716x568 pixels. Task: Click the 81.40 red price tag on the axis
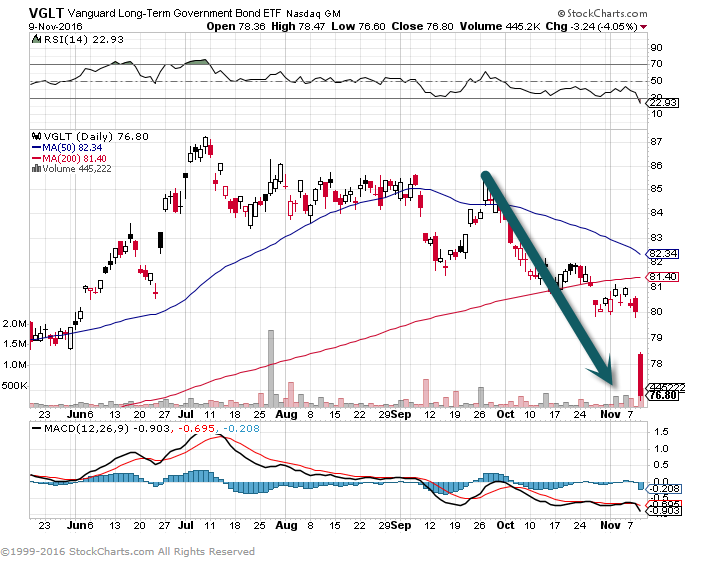[663, 277]
